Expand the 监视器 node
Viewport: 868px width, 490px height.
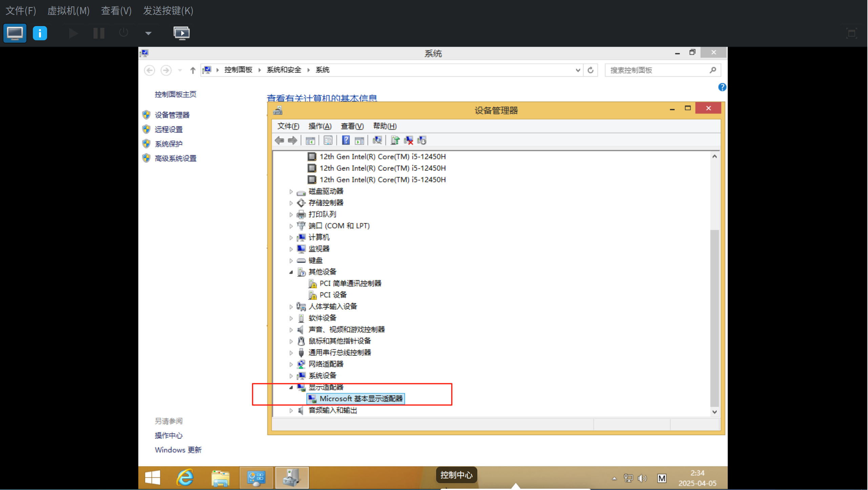(x=291, y=249)
